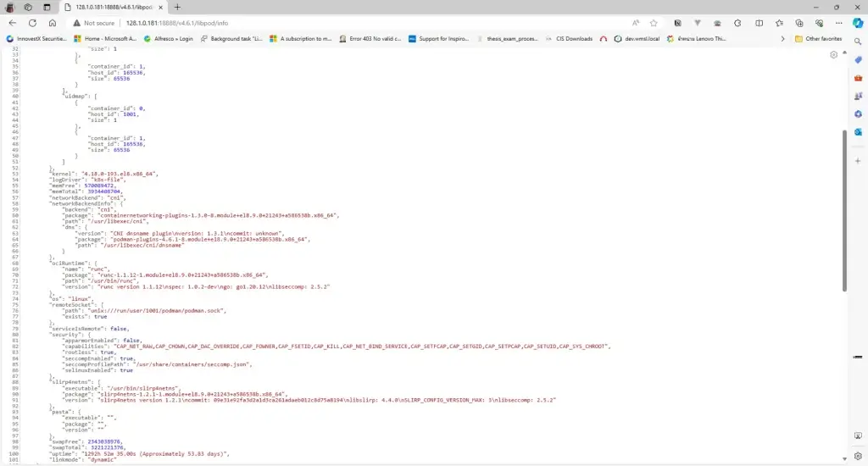Click the unix:///run/user/1001/podman/podman.sock path

157,310
